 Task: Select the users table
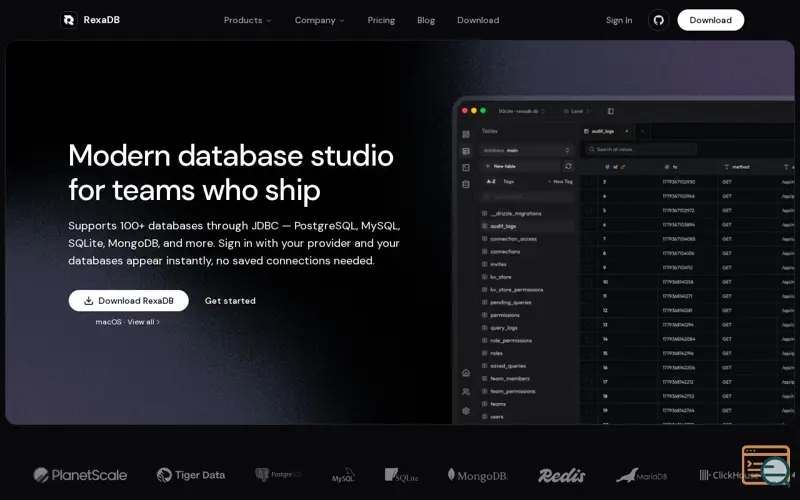[496, 417]
